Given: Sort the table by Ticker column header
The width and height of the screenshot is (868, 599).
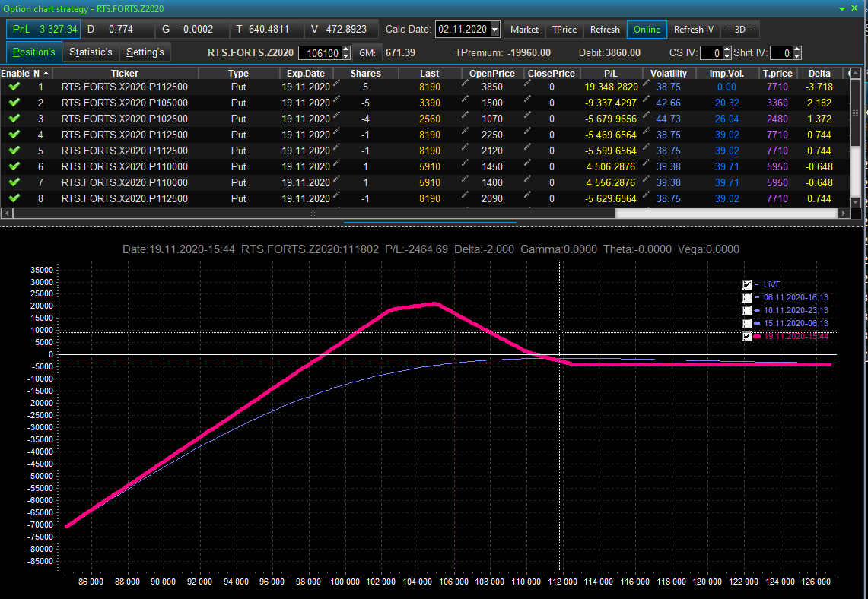Looking at the screenshot, I should click(125, 74).
